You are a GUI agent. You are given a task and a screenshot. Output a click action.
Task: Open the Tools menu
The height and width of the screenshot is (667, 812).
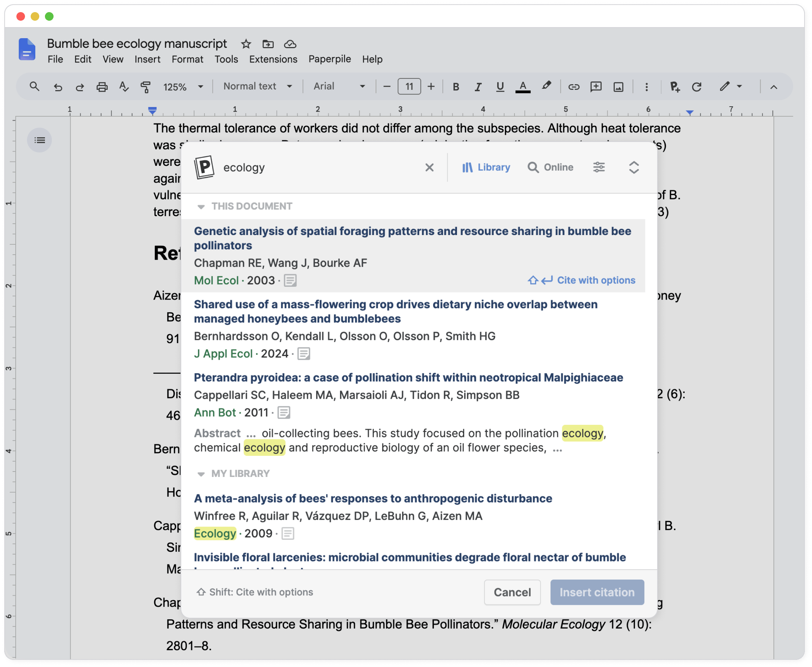tap(226, 59)
